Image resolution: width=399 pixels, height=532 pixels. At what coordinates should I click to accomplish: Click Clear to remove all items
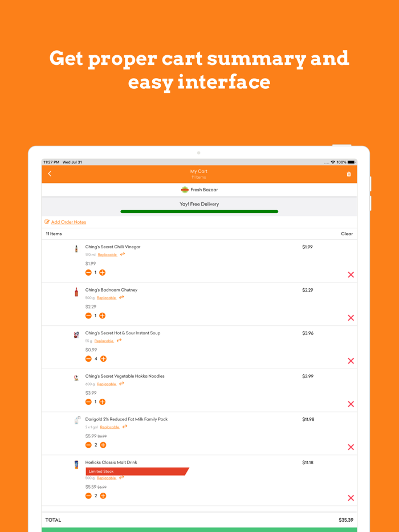pyautogui.click(x=347, y=234)
